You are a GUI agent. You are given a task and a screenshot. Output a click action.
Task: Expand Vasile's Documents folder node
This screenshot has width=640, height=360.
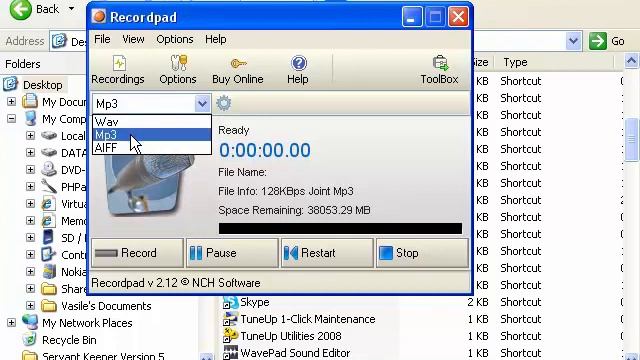(30, 305)
